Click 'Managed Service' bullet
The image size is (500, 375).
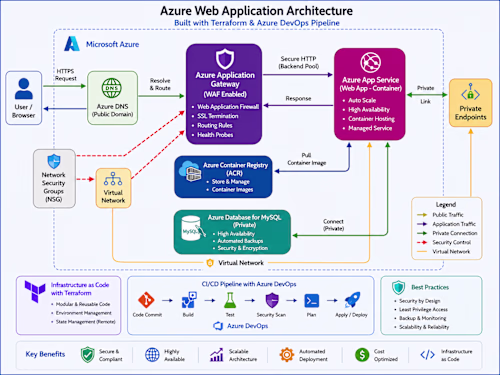[370, 128]
